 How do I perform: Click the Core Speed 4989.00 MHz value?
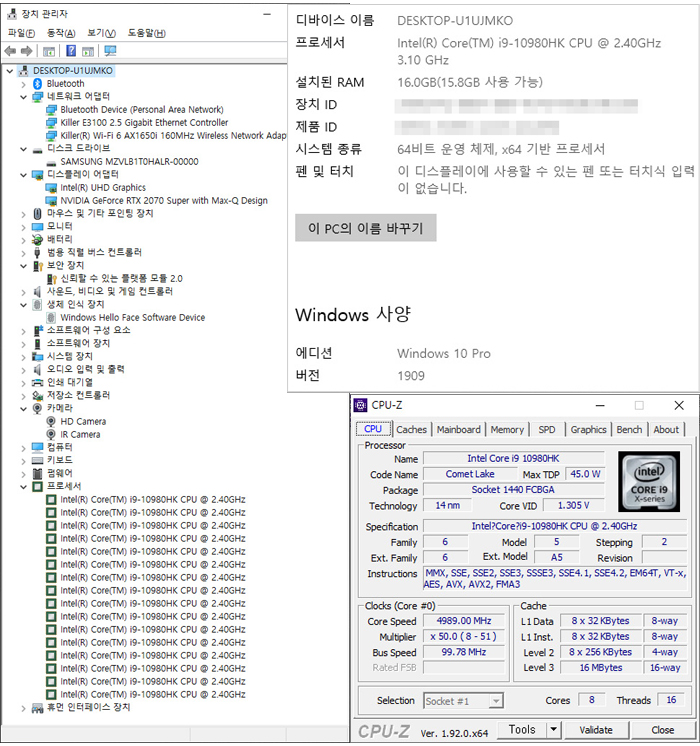464,621
